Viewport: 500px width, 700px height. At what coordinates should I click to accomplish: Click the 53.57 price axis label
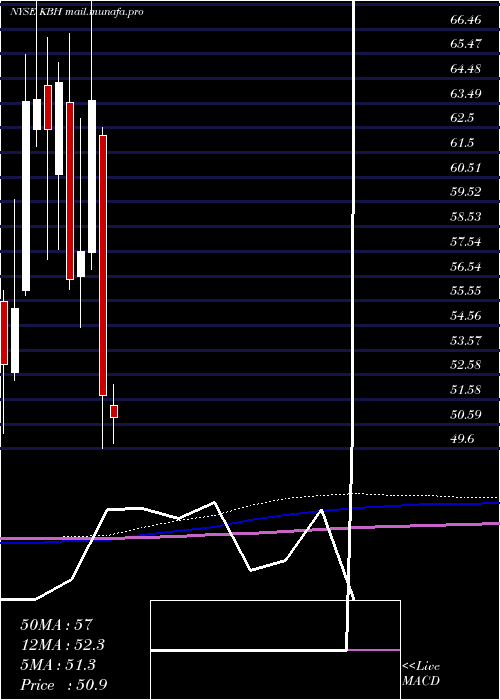pos(466,341)
